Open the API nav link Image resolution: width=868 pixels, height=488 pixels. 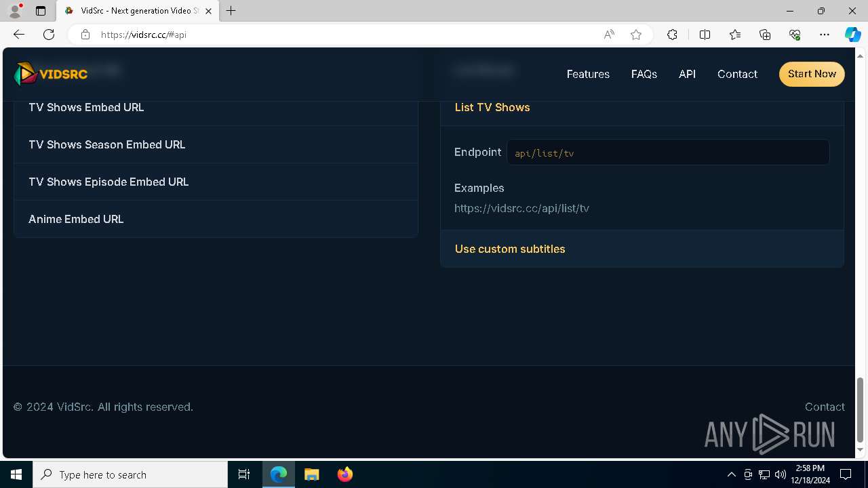pyautogui.click(x=687, y=74)
